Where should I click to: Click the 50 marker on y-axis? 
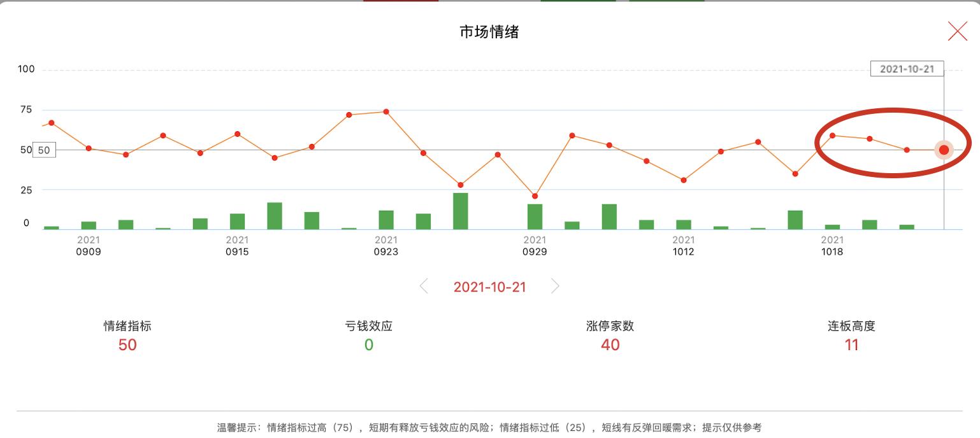coord(43,150)
